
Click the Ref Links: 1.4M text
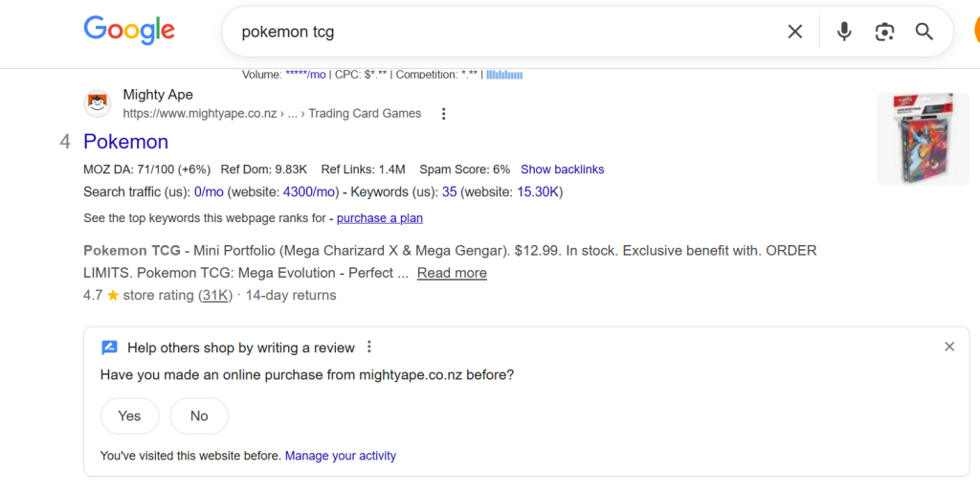tap(363, 169)
